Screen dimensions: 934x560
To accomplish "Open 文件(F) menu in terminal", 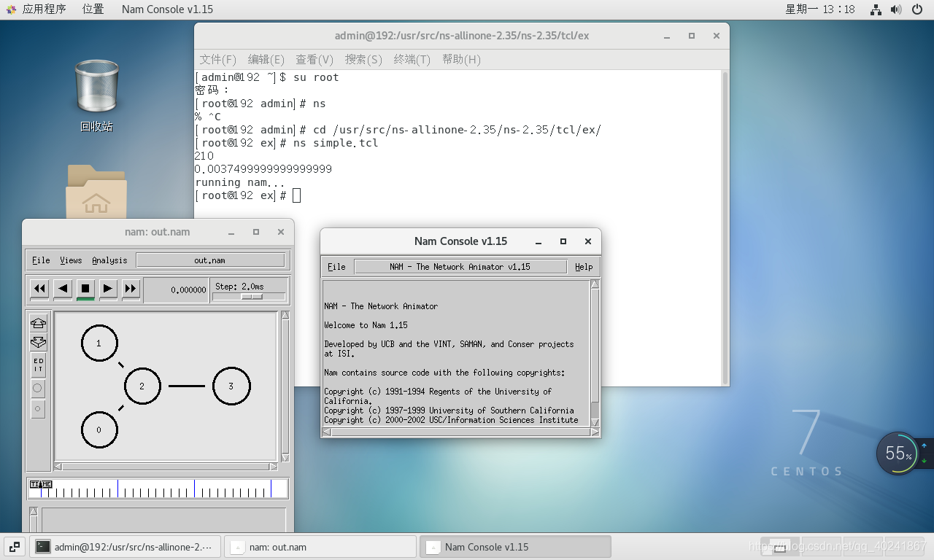I will [217, 59].
